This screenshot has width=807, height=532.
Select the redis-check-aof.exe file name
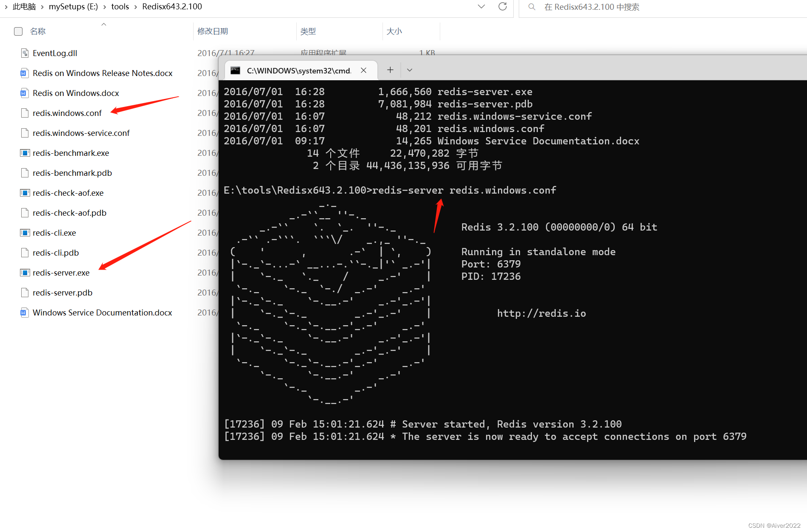click(68, 193)
